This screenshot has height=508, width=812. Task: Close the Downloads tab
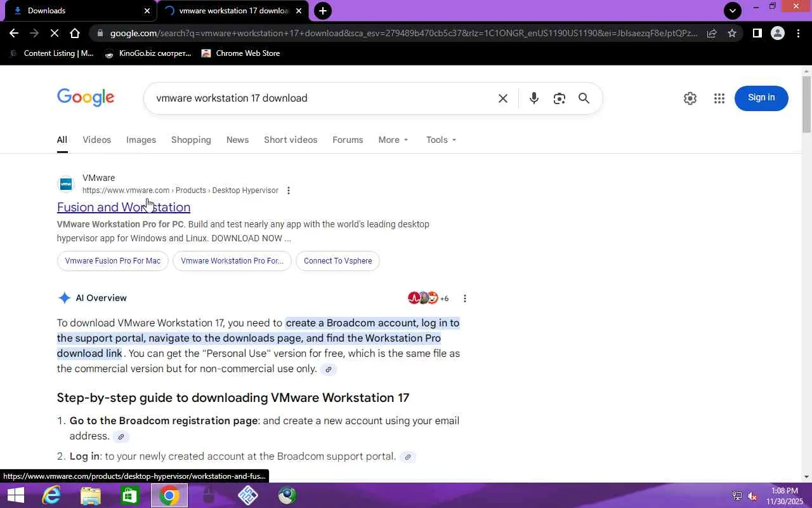pos(147,11)
